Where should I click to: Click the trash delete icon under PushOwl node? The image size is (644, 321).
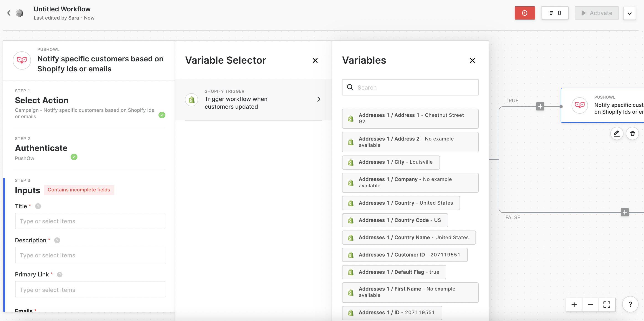pyautogui.click(x=632, y=133)
